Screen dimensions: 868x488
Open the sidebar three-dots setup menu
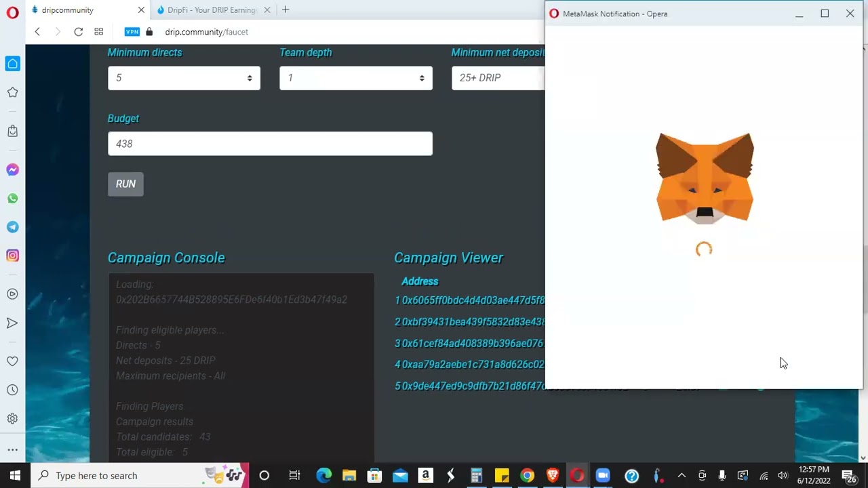(12, 449)
